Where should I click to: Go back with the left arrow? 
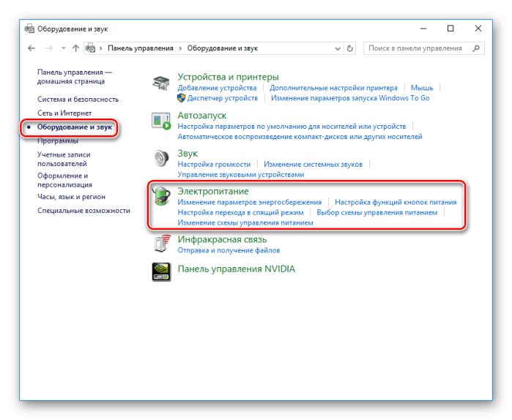coord(31,48)
